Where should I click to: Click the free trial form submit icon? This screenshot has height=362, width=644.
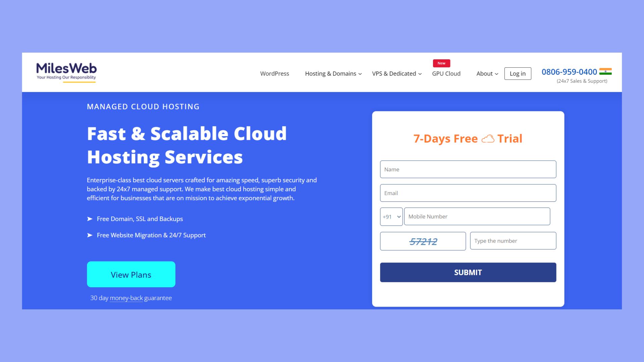[x=468, y=272]
